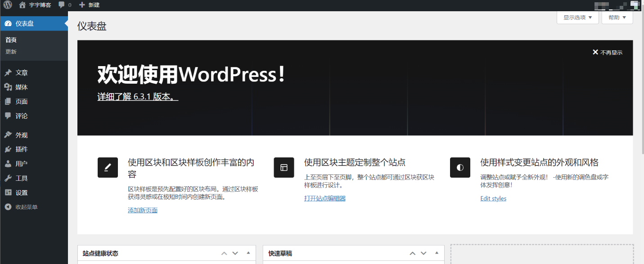Click the paintbrush icon beside 外观
This screenshot has width=644, height=264.
(8, 135)
